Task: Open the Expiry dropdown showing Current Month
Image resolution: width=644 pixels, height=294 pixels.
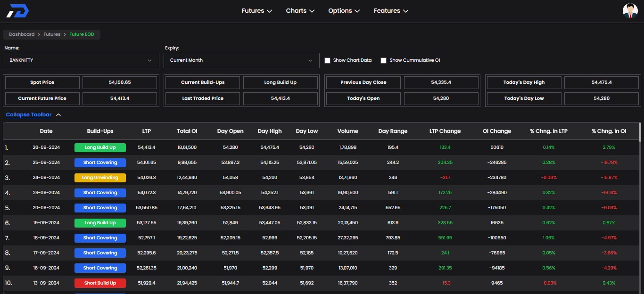Action: [x=241, y=60]
